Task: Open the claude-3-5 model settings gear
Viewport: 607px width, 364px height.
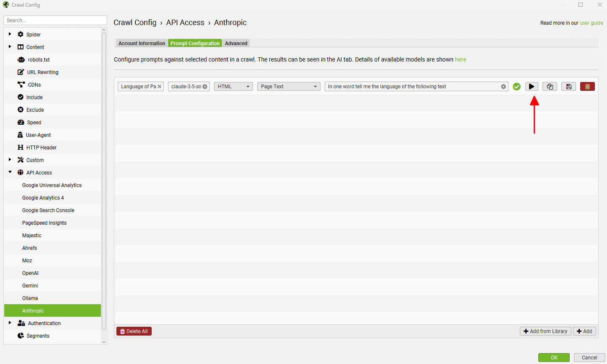Action: 205,87
